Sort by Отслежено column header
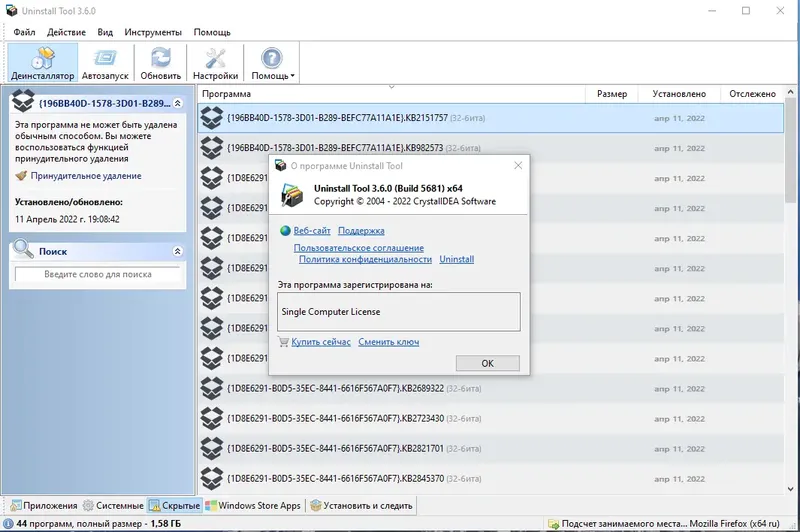800x532 pixels. point(752,94)
